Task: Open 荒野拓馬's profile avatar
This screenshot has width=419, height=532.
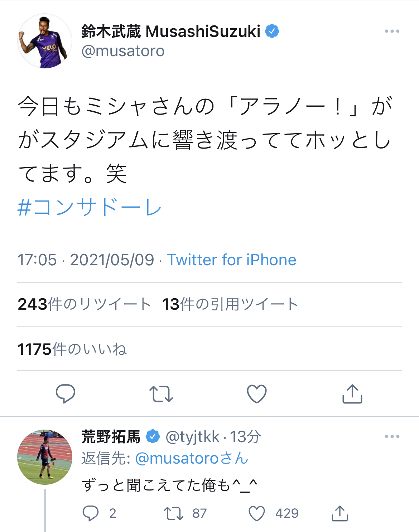Action: click(x=44, y=457)
